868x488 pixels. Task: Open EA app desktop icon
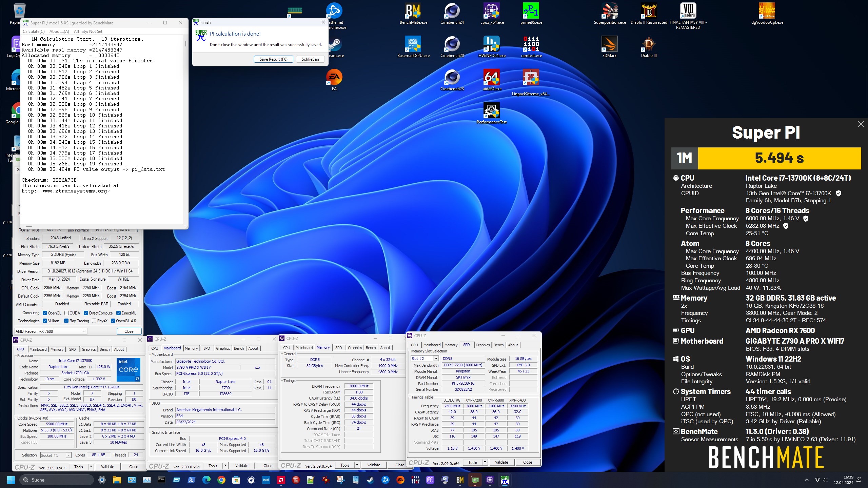[x=334, y=80]
